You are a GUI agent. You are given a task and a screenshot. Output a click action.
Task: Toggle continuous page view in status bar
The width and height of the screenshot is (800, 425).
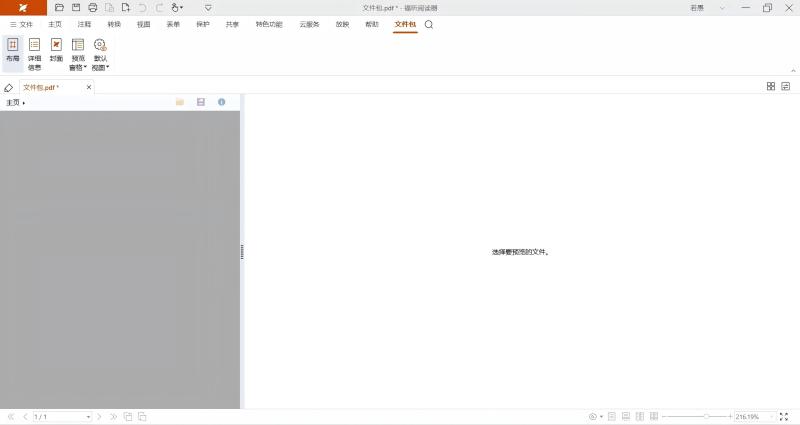click(x=626, y=416)
